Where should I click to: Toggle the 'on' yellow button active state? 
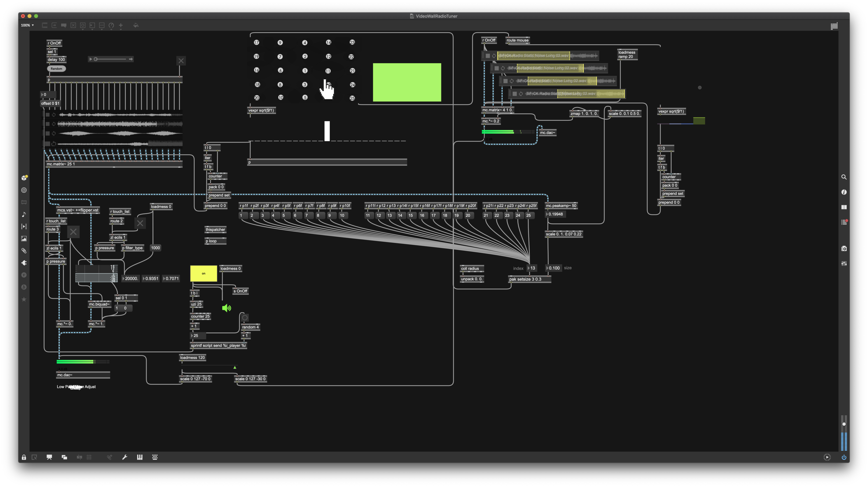pyautogui.click(x=203, y=273)
